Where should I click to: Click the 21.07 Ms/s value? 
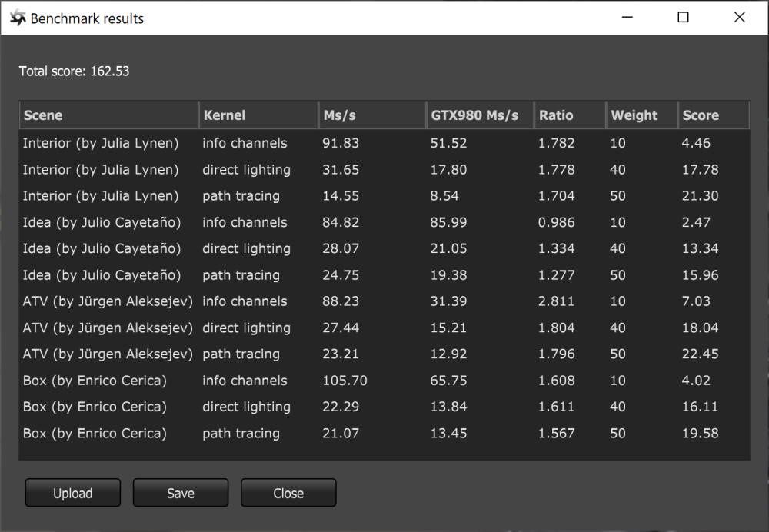pos(341,434)
